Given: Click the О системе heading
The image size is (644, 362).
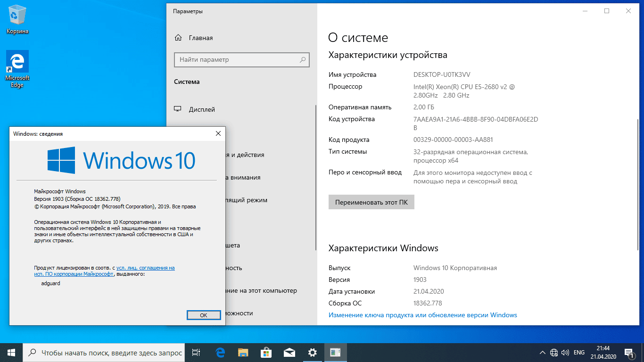Looking at the screenshot, I should coord(358,38).
